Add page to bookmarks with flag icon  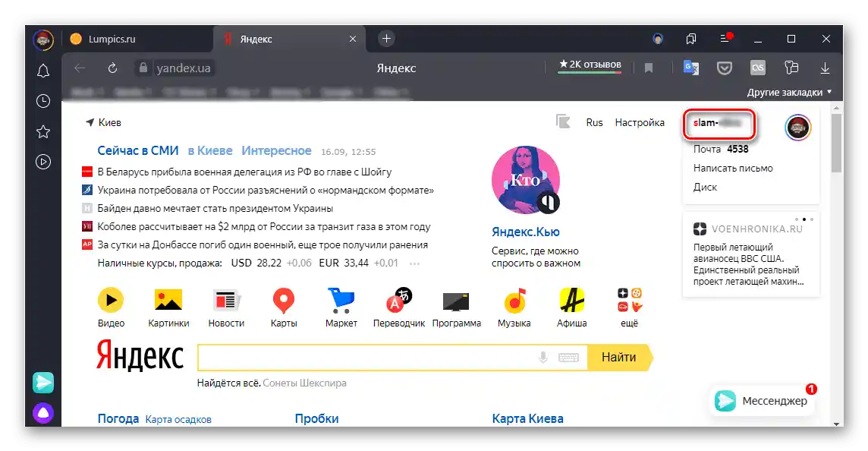click(x=649, y=68)
